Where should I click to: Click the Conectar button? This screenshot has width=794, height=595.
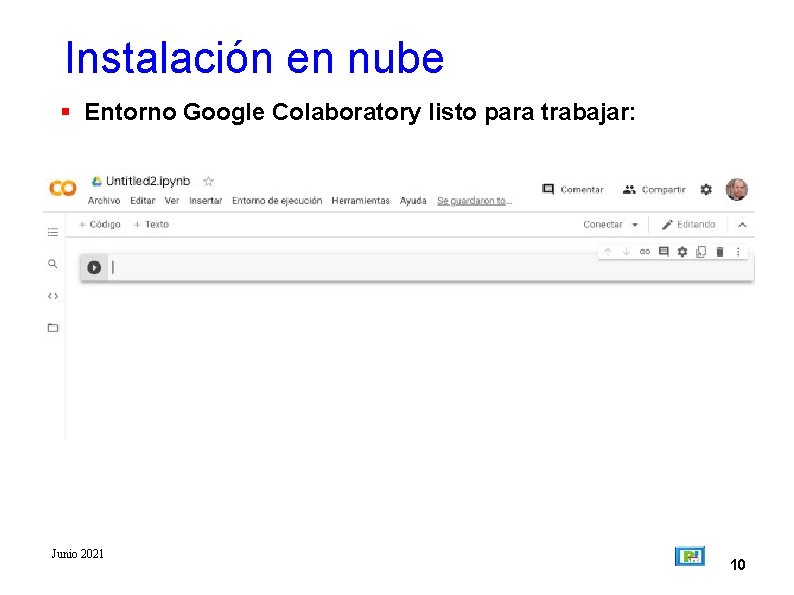click(x=603, y=224)
